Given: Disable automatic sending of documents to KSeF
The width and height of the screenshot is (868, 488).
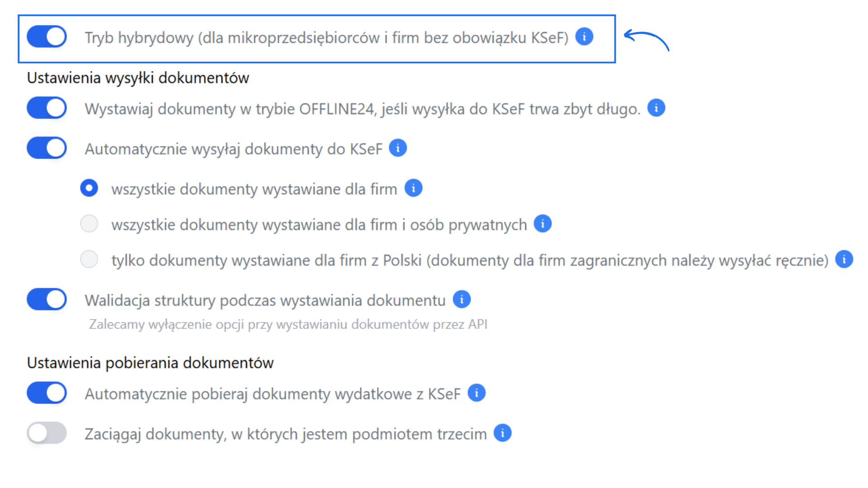Looking at the screenshot, I should click(46, 148).
